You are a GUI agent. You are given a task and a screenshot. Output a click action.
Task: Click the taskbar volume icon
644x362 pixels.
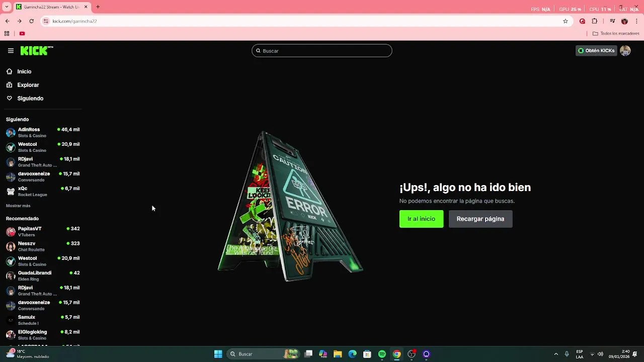(x=600, y=354)
